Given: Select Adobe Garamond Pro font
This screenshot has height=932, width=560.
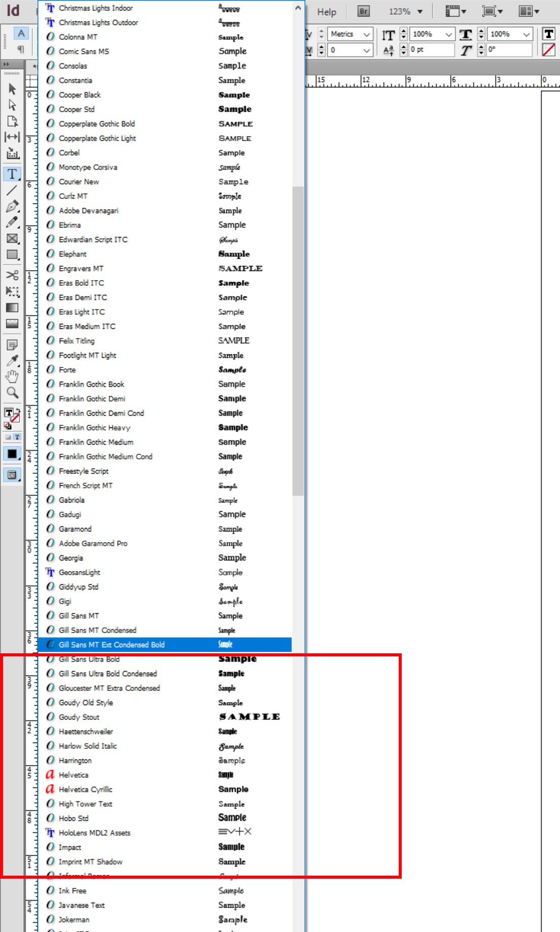Looking at the screenshot, I should coord(165,543).
